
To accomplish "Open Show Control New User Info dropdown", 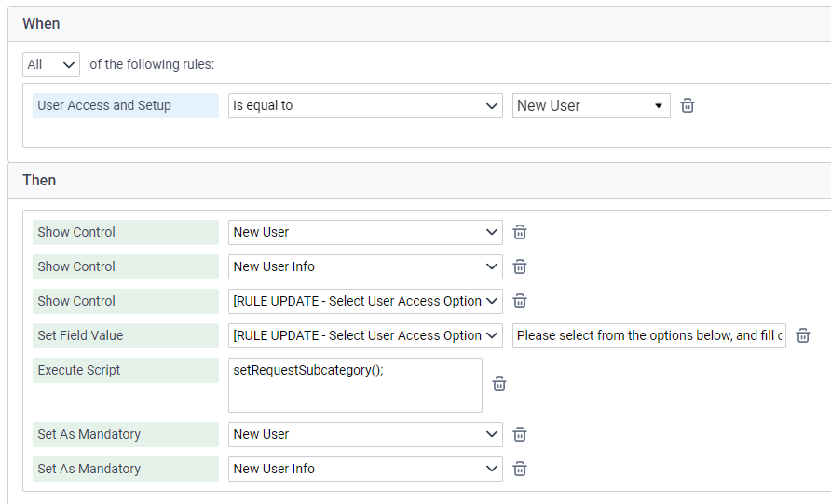I will pyautogui.click(x=365, y=266).
